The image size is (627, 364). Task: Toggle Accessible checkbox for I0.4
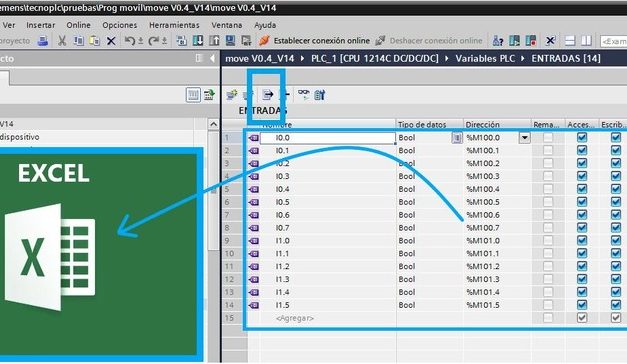[582, 189]
